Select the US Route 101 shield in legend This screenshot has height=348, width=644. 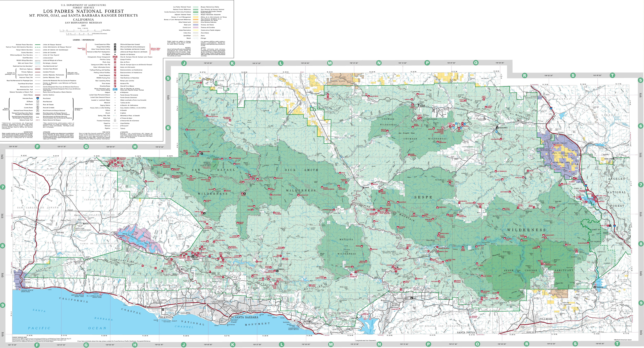coord(38,102)
